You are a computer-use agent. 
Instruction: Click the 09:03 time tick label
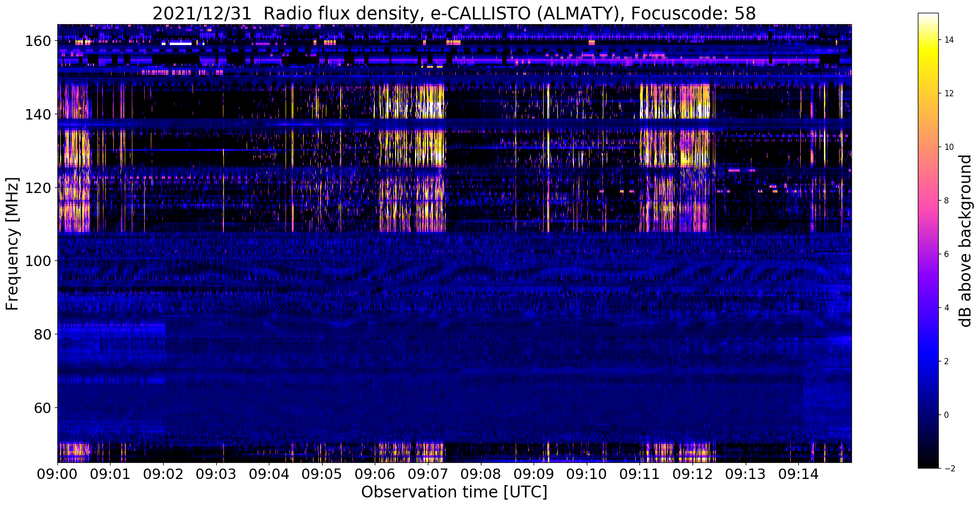[217, 474]
